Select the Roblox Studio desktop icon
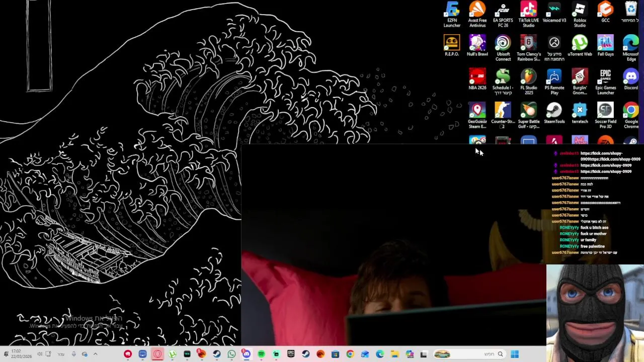 [580, 15]
